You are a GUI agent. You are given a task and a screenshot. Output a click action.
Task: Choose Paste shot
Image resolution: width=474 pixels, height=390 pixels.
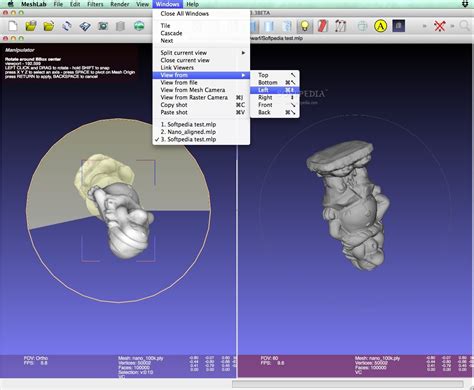tap(201, 112)
